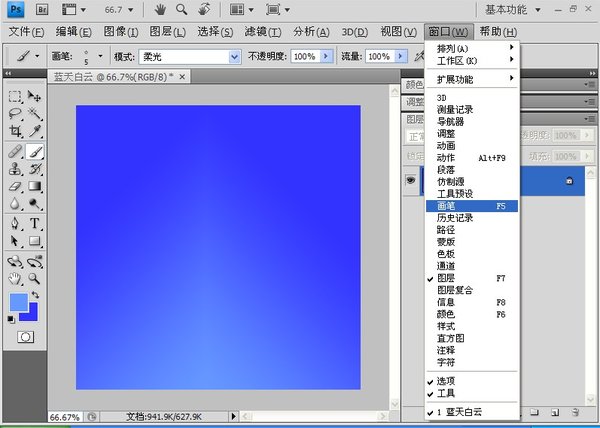Select the Crop tool
This screenshot has height=428, width=600.
click(x=15, y=131)
